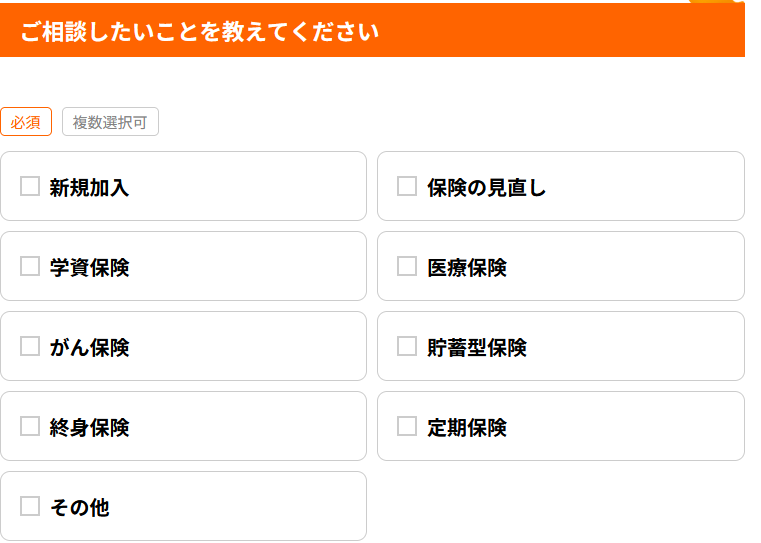This screenshot has width=761, height=543.
Task: Check the 新規加入 checkbox
Action: click(30, 186)
